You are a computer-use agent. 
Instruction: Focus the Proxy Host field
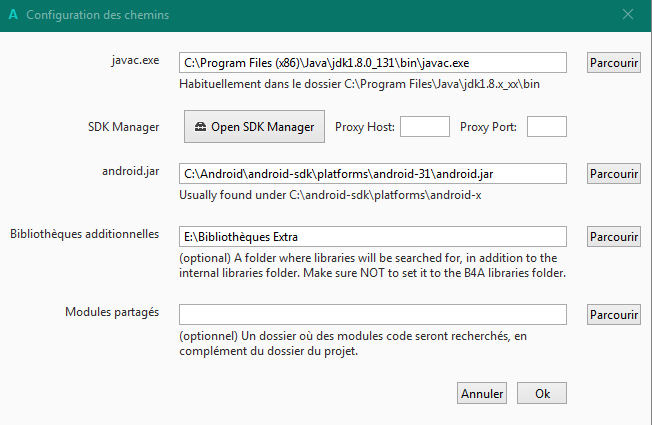(x=425, y=126)
